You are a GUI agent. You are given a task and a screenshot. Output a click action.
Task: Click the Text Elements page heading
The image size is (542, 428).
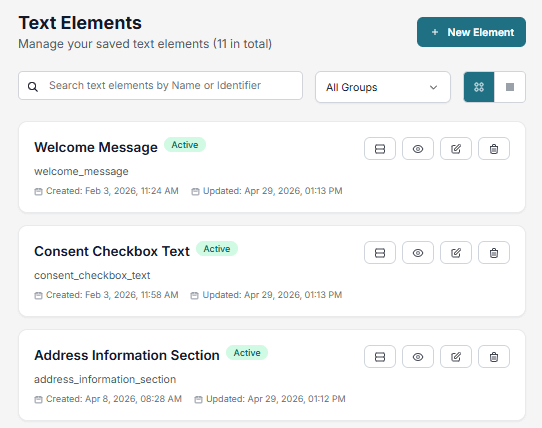point(80,23)
